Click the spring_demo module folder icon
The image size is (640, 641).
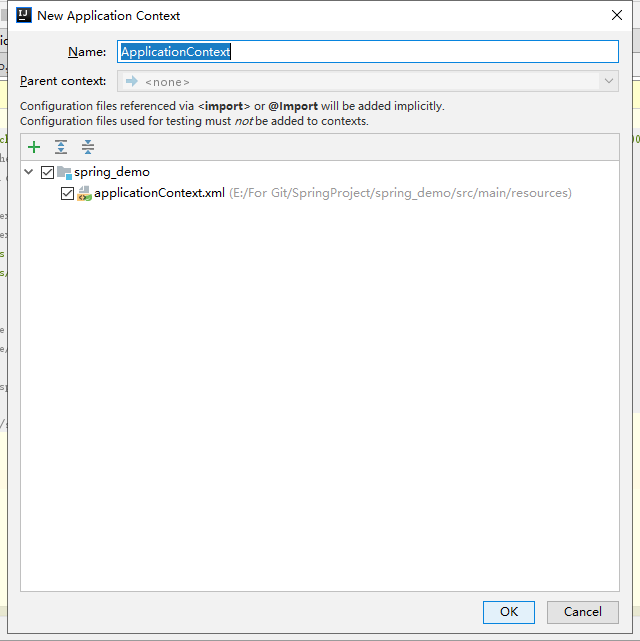(x=64, y=173)
